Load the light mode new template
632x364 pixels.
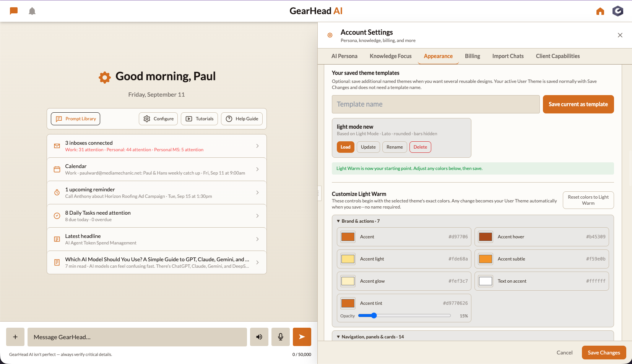346,147
